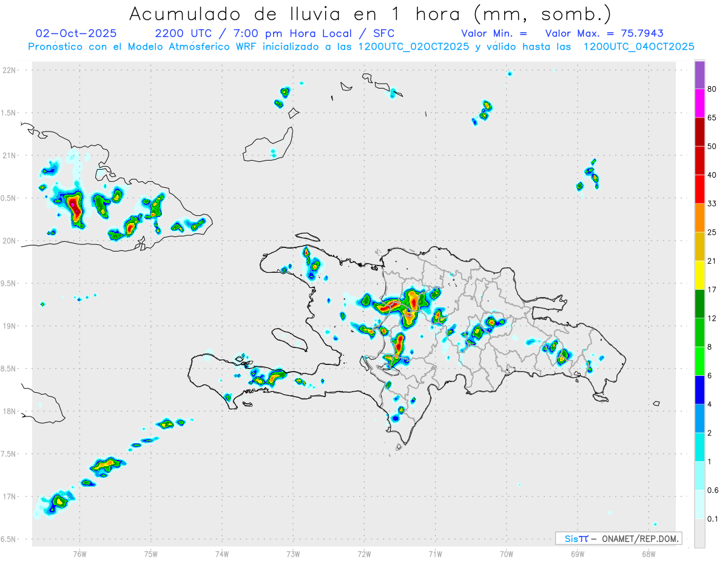Select the "Valor Max. = 75.7943" text
This screenshot has height=562, width=728.
[604, 33]
